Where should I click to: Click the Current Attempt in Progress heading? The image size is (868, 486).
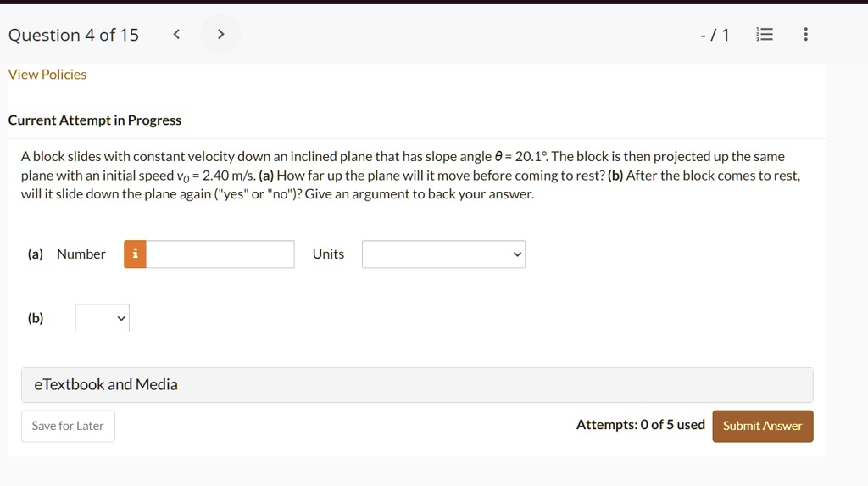[x=95, y=120]
